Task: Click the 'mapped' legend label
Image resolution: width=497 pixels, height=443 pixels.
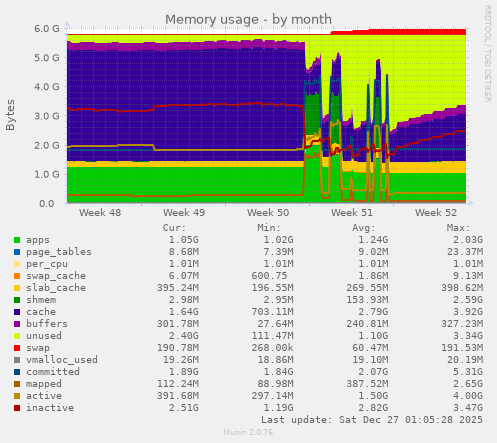Action: [x=44, y=384]
